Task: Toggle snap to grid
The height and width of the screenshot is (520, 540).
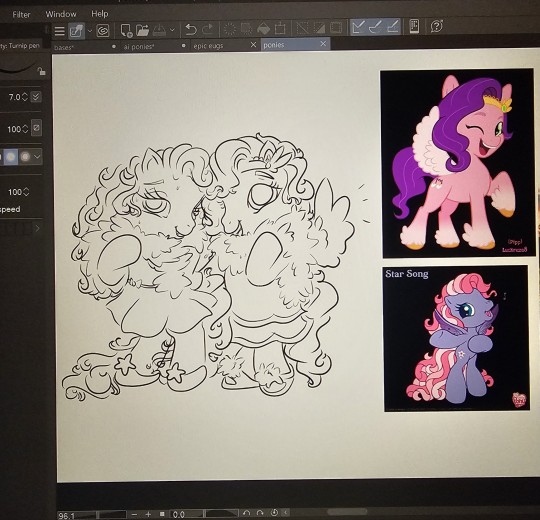Action: click(393, 26)
